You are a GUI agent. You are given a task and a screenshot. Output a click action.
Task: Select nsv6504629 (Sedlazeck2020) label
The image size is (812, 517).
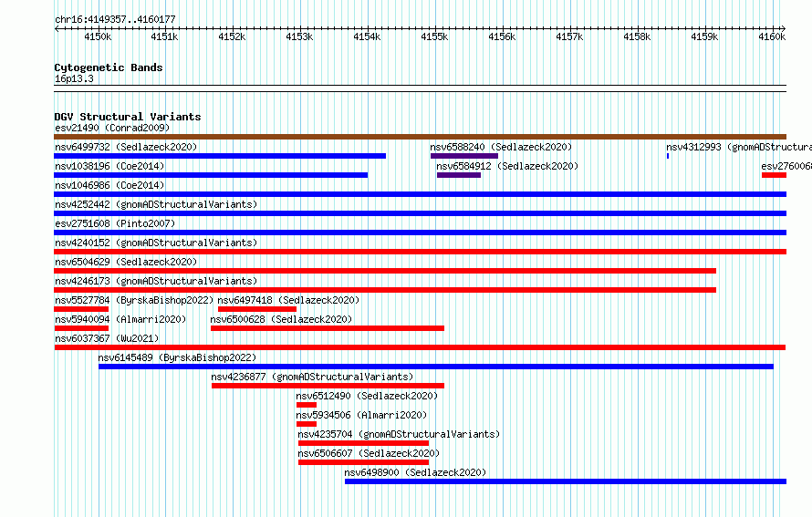[x=126, y=262]
